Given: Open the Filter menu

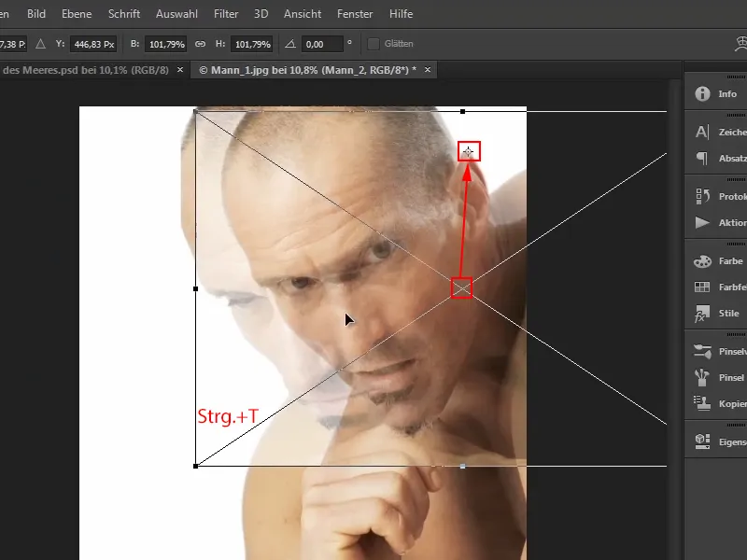Looking at the screenshot, I should point(226,14).
